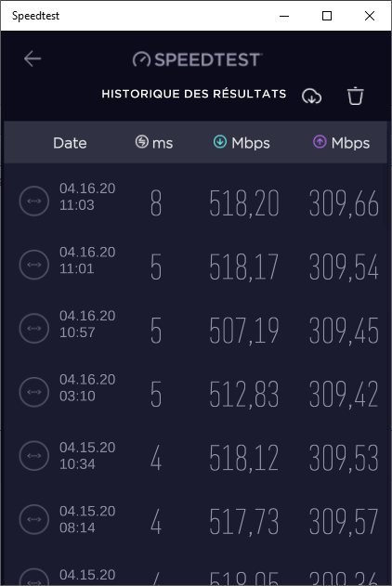This screenshot has height=586, width=392.
Task: Sort by upload Mbps column header
Action: (341, 142)
